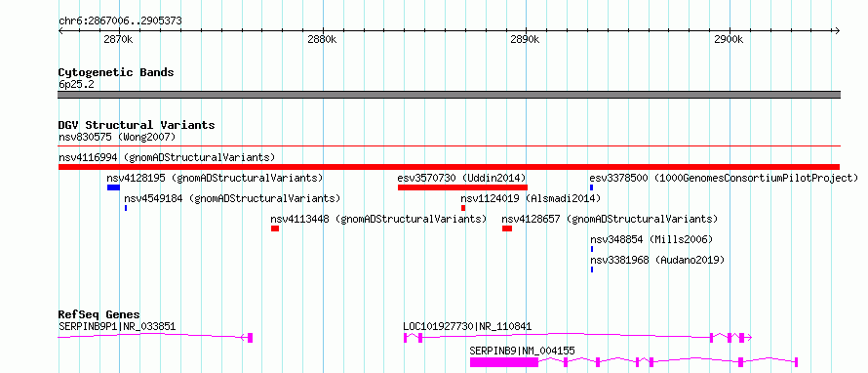Click the large SERPINB9 magenta exon block
This screenshot has height=373, width=868.
504,362
